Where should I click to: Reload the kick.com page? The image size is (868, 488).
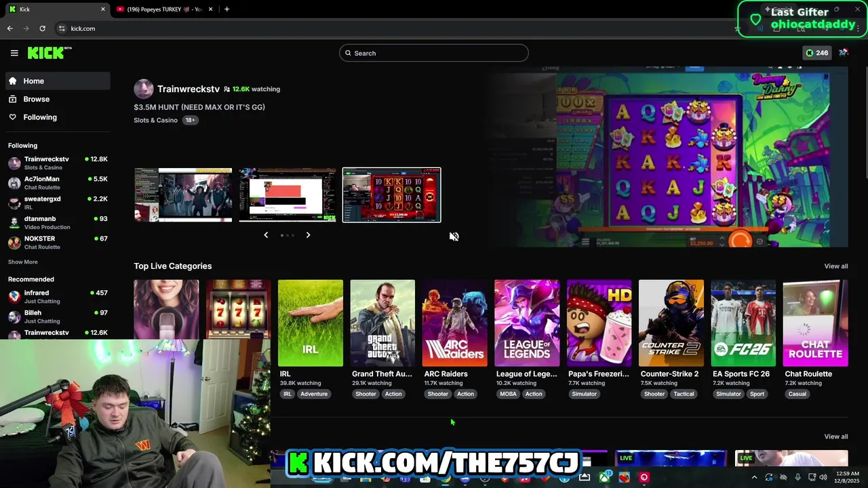[x=42, y=28]
